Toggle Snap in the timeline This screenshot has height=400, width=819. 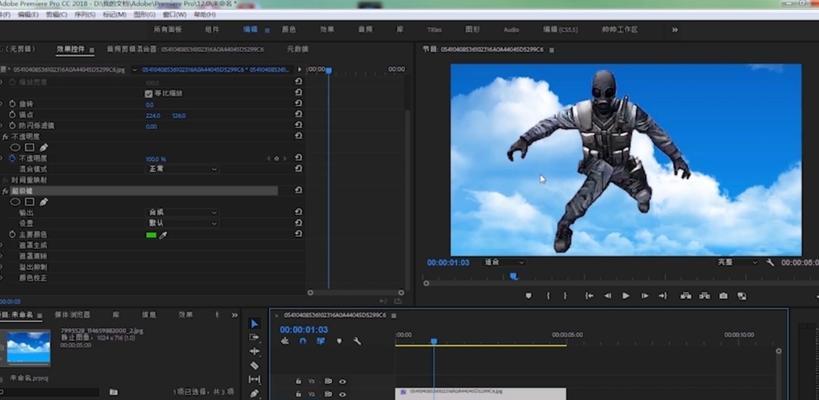pos(303,341)
